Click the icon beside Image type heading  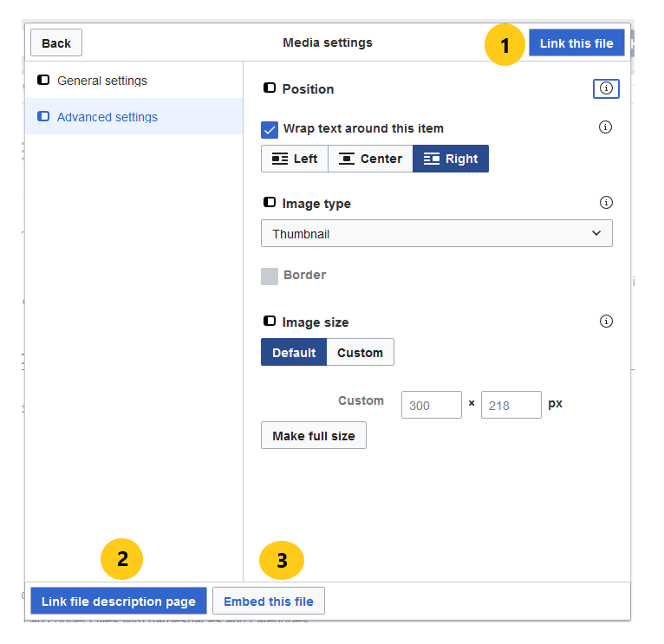pyautogui.click(x=269, y=203)
